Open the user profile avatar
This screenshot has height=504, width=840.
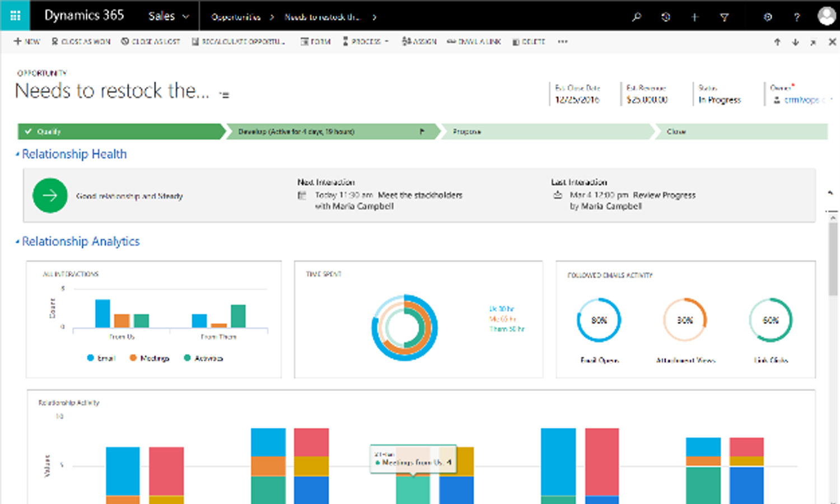[827, 16]
